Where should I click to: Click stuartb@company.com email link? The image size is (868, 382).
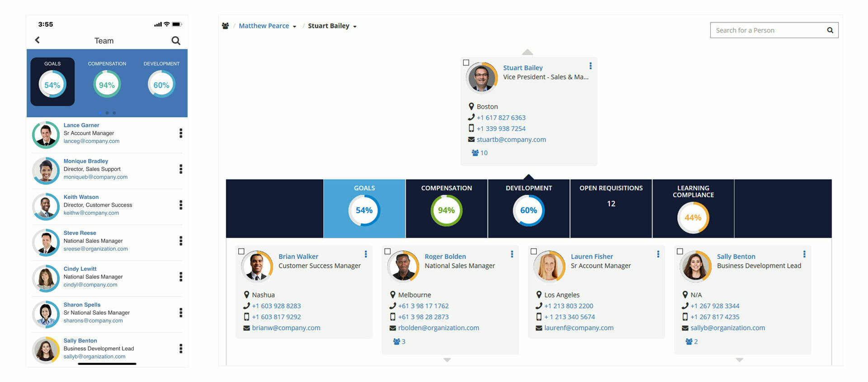(x=511, y=140)
